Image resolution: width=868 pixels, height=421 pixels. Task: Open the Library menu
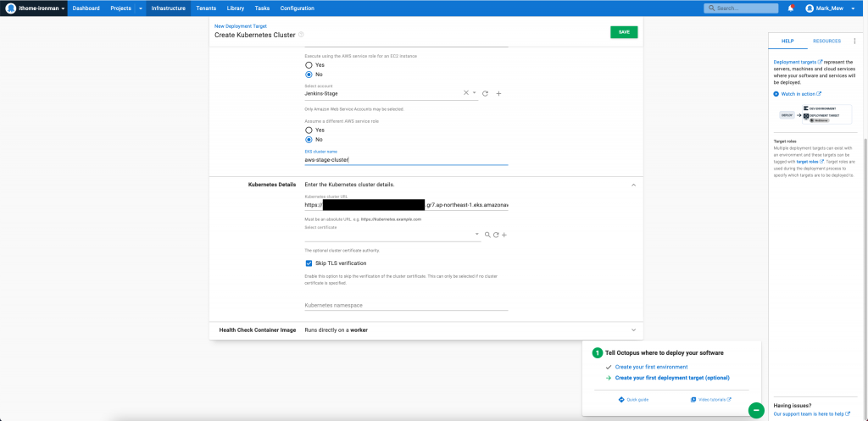(x=236, y=8)
